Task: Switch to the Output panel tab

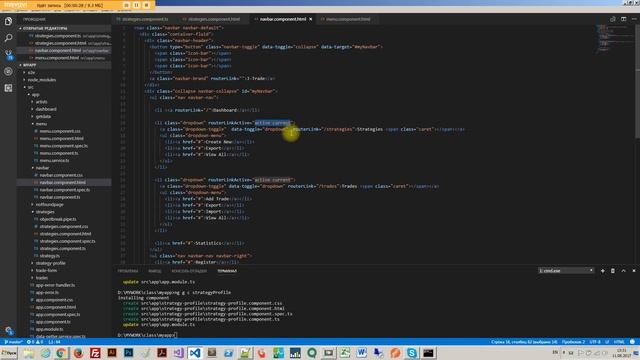Action: [155, 271]
